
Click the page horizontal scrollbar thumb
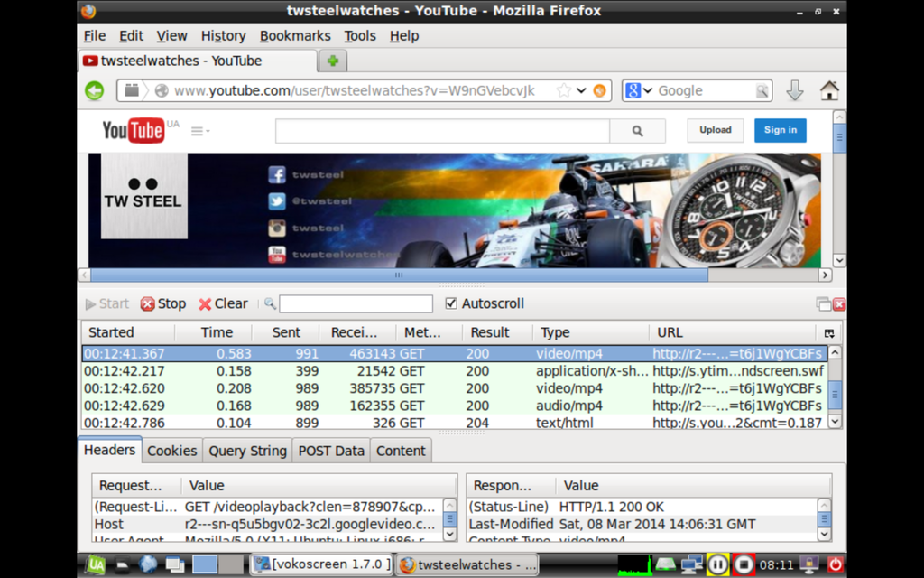click(399, 275)
